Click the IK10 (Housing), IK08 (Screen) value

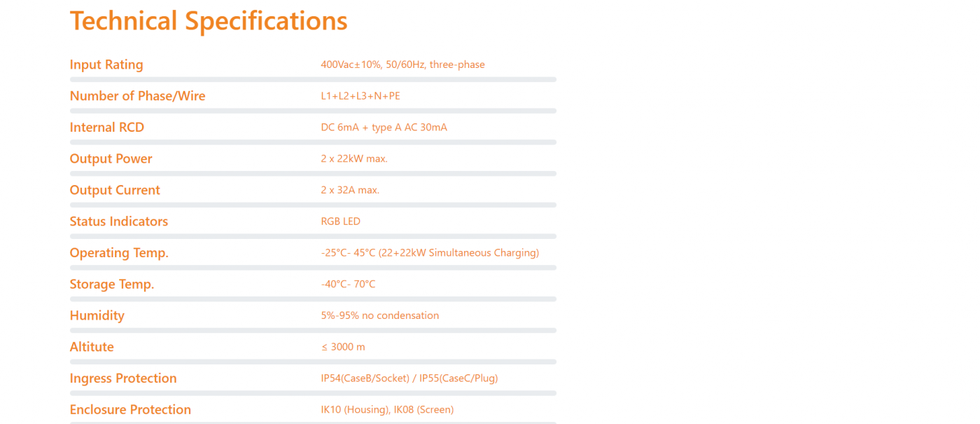tap(387, 410)
